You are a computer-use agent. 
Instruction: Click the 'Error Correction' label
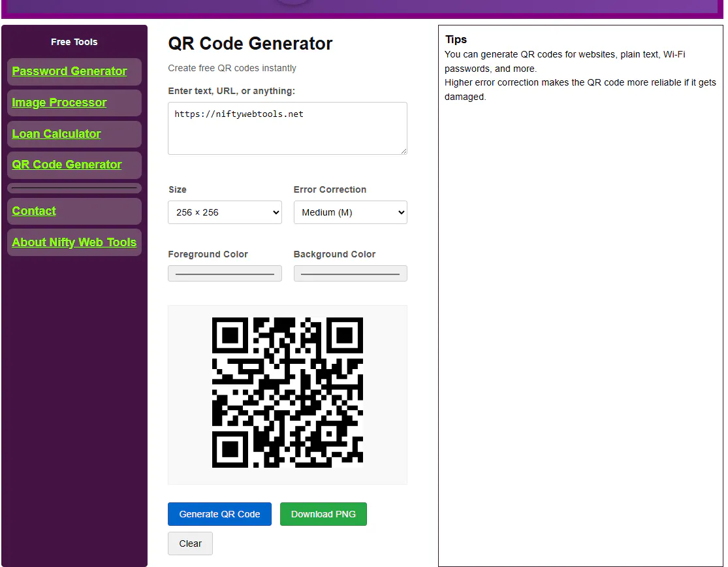pyautogui.click(x=330, y=189)
